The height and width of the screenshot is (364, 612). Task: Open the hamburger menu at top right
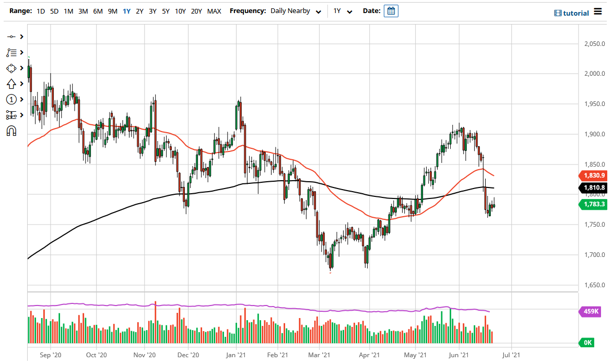(597, 11)
